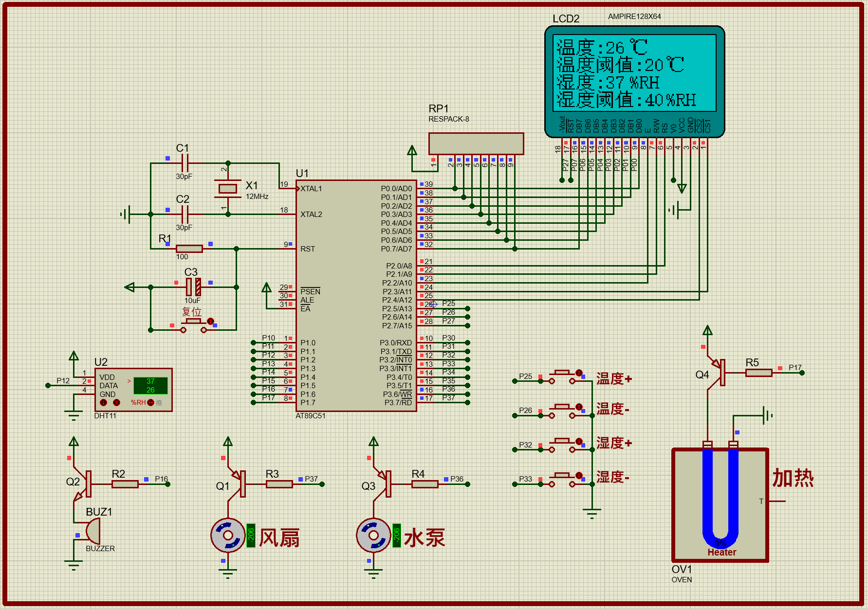Click the 温度+ push button
This screenshot has height=609, width=868.
[562, 376]
